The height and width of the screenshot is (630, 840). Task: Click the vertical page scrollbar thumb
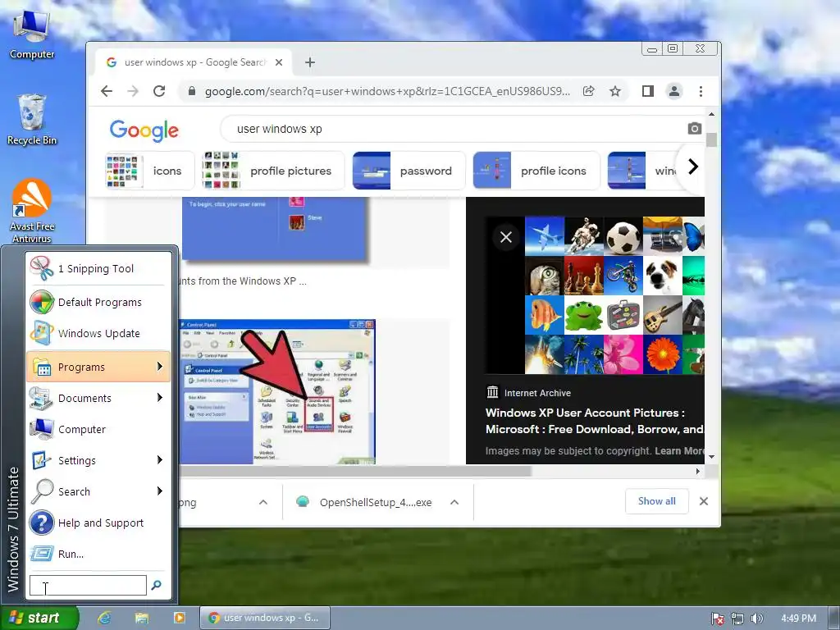tap(711, 139)
